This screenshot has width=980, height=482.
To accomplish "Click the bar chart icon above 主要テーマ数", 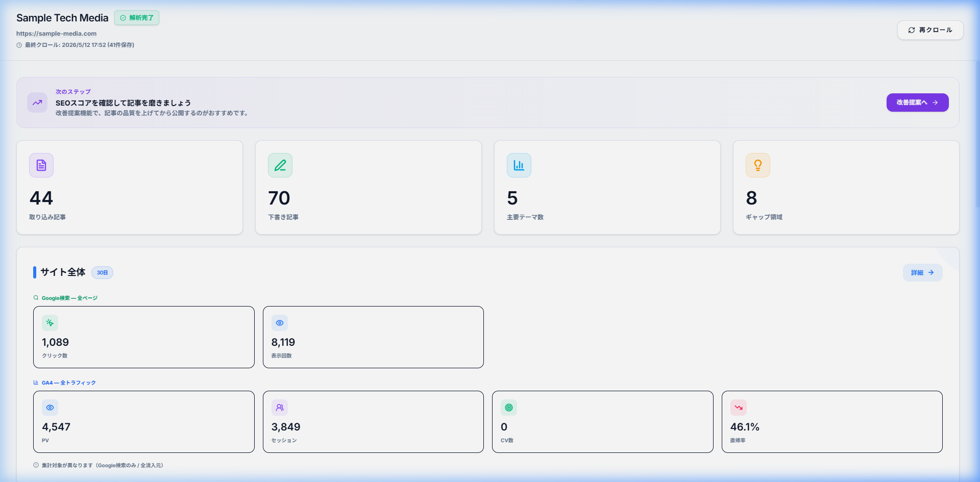I will pos(519,165).
